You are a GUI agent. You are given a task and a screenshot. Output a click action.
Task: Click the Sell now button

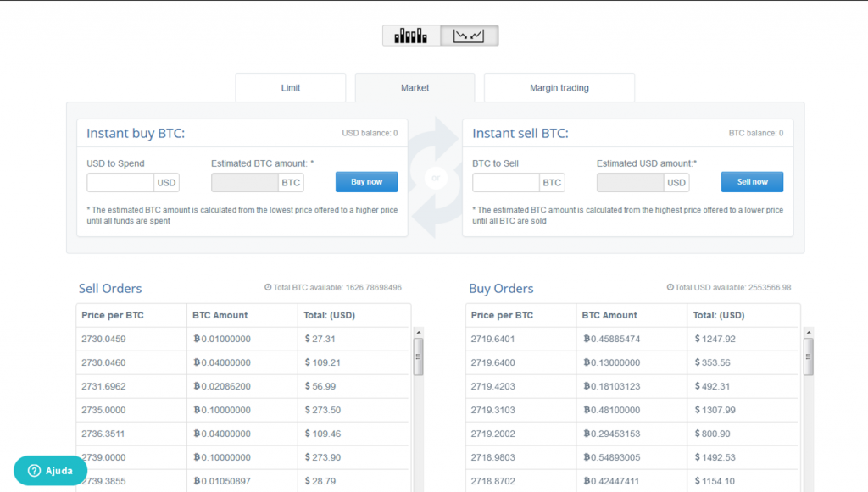[753, 182]
